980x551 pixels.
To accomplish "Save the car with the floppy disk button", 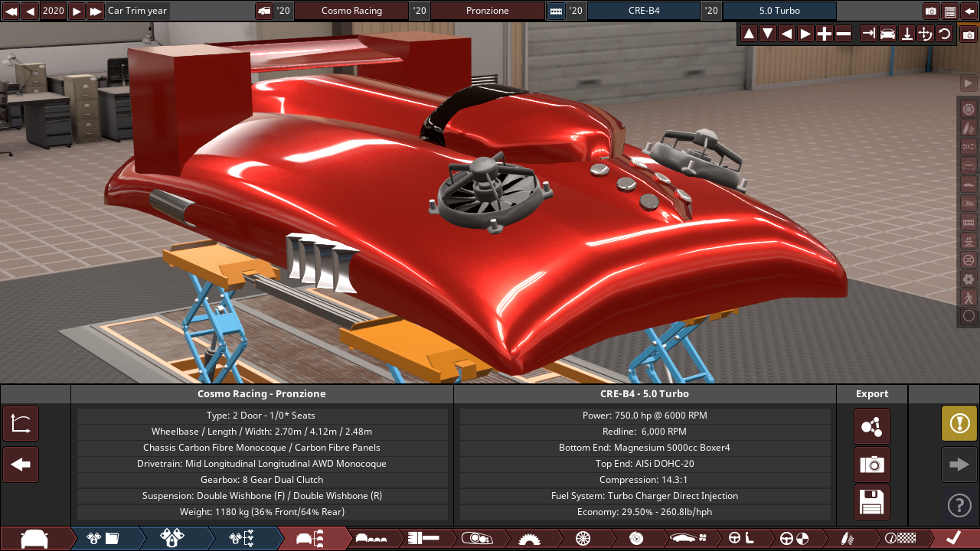I will 872,503.
